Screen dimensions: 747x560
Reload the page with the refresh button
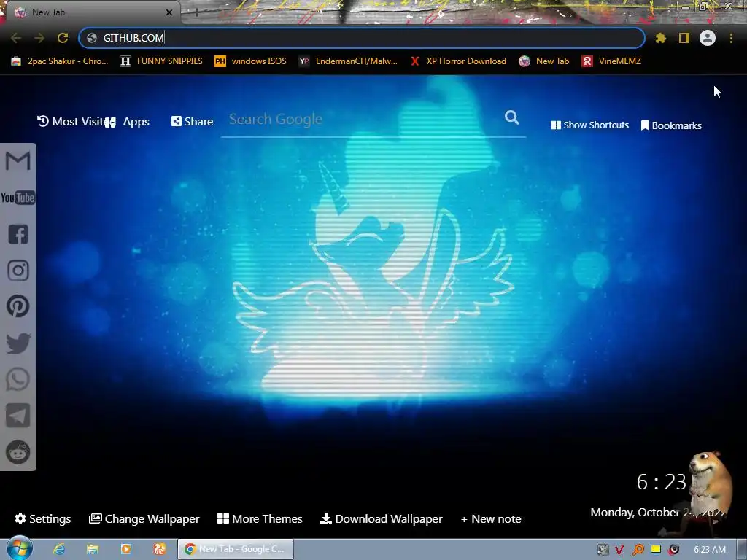click(x=63, y=38)
